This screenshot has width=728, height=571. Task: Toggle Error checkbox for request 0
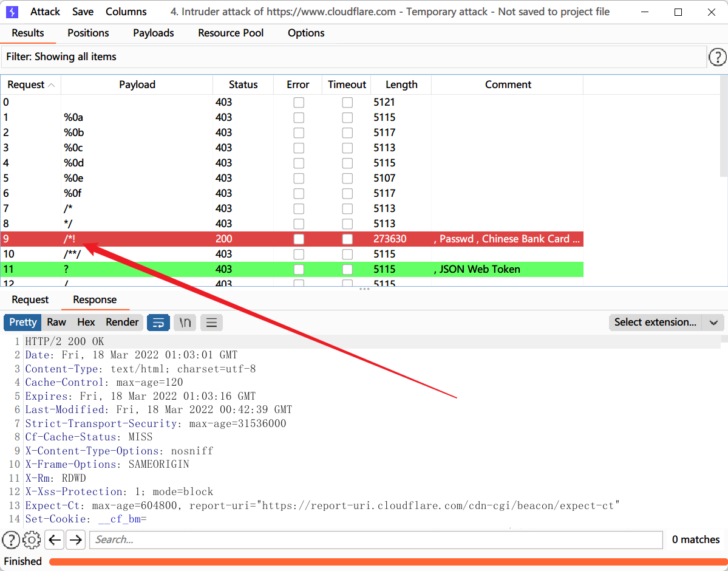(x=299, y=102)
